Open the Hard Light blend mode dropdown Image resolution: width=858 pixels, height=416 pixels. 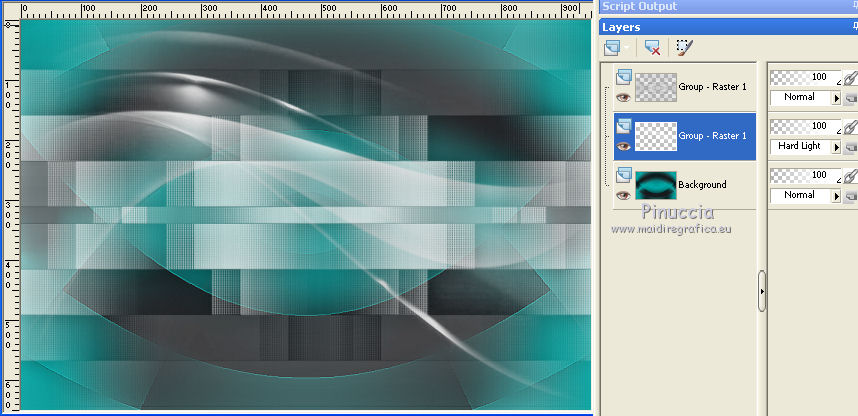pos(836,147)
